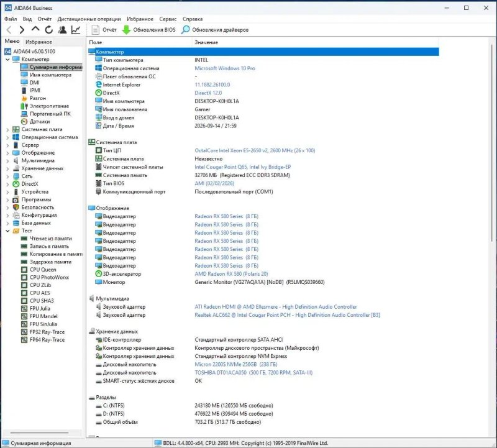The image size is (497, 448).
Task: Refresh the page with Refresh icon
Action: [x=48, y=30]
